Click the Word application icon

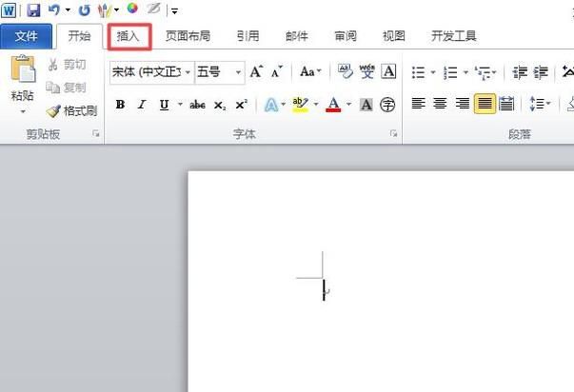pos(9,10)
